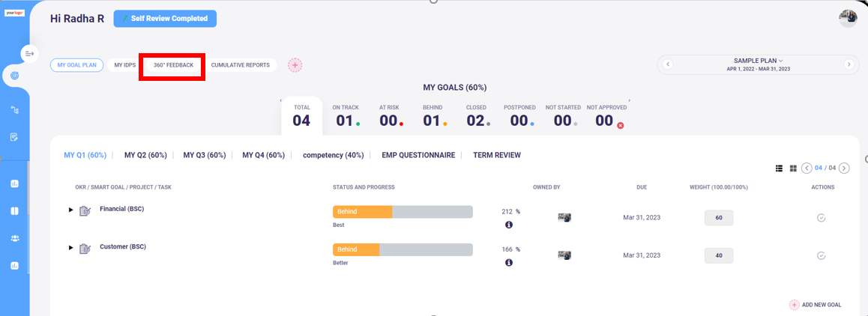This screenshot has height=316, width=868.
Task: Expand the sidebar with arrow menu button
Action: (x=30, y=54)
